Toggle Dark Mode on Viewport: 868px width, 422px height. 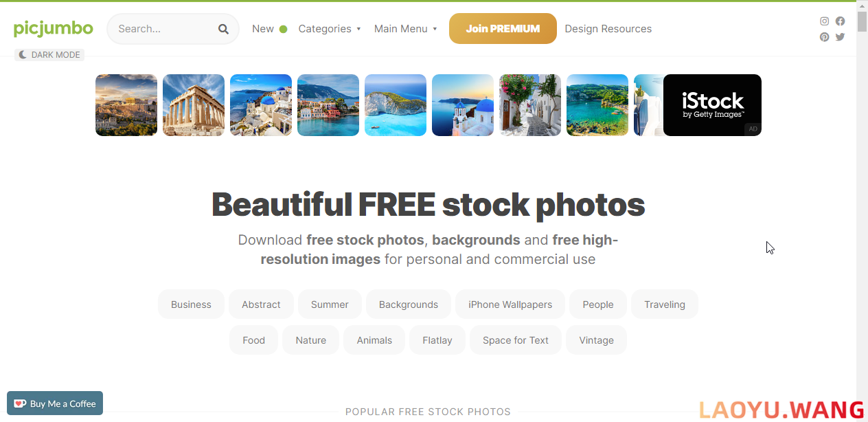[x=49, y=55]
